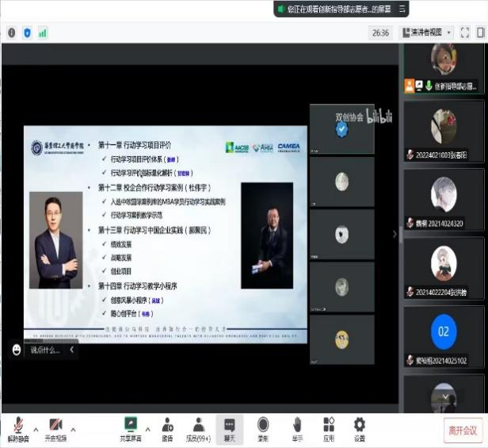Click the network signal bars icon

[43, 33]
